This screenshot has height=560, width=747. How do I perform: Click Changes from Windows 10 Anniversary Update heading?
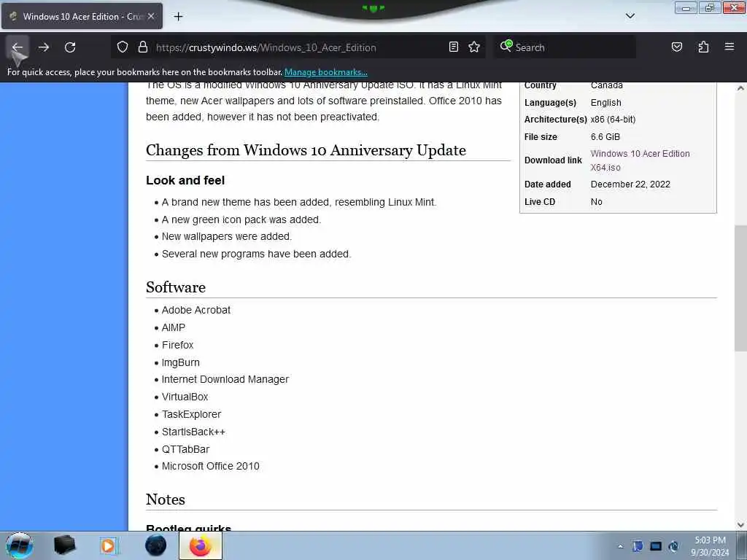pos(306,150)
